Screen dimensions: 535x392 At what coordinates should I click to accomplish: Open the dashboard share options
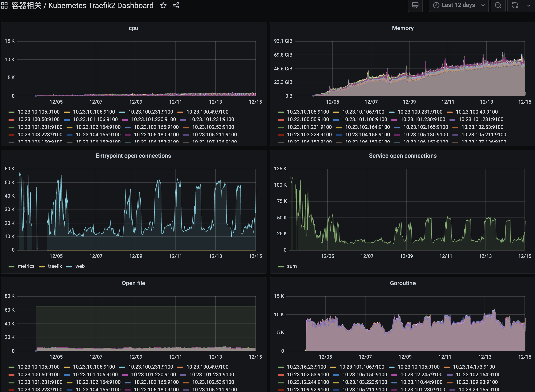176,5
